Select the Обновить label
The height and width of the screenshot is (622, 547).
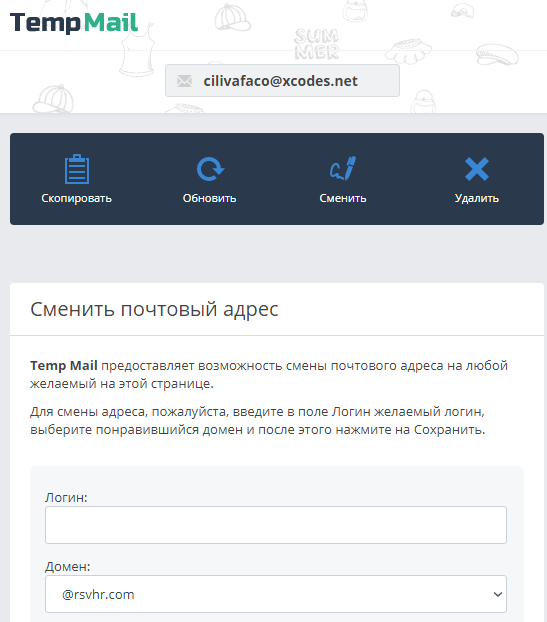(x=209, y=198)
